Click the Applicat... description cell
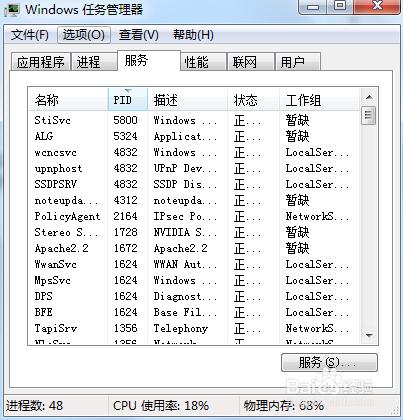The image size is (403, 420). [x=185, y=136]
